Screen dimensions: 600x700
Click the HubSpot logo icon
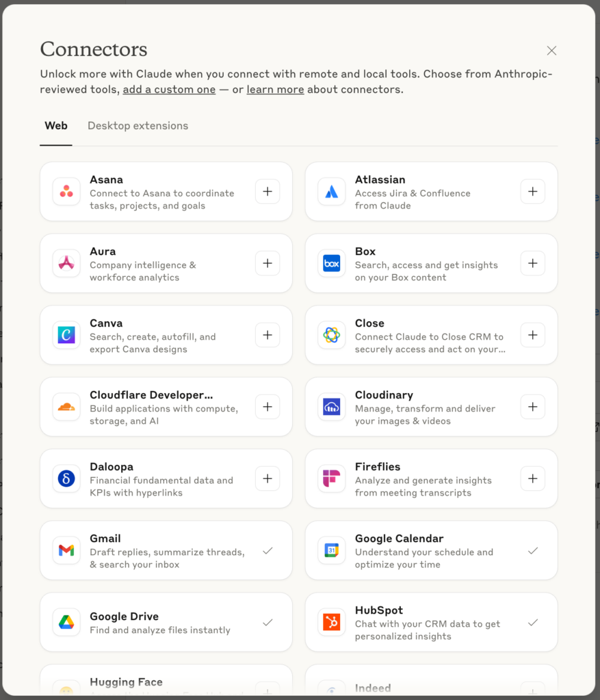[x=332, y=622]
